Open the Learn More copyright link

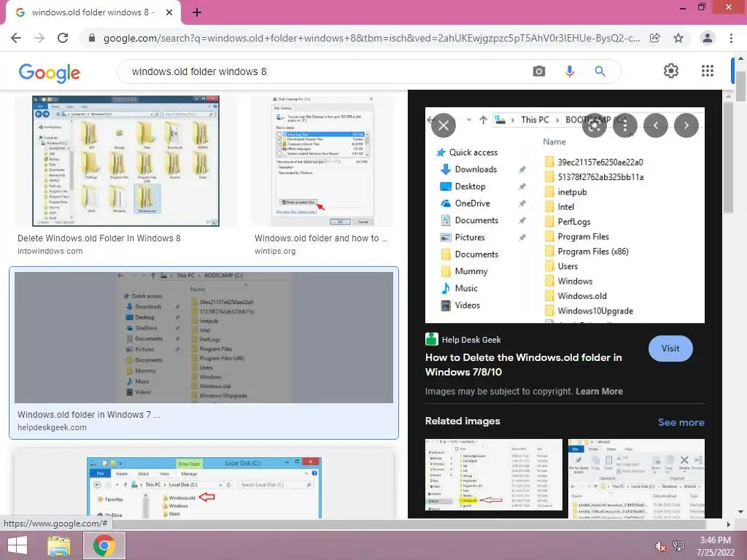tap(599, 392)
